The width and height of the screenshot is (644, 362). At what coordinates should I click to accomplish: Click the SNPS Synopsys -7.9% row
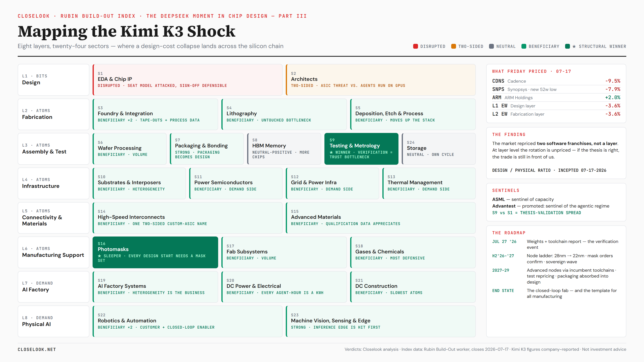[x=556, y=89]
